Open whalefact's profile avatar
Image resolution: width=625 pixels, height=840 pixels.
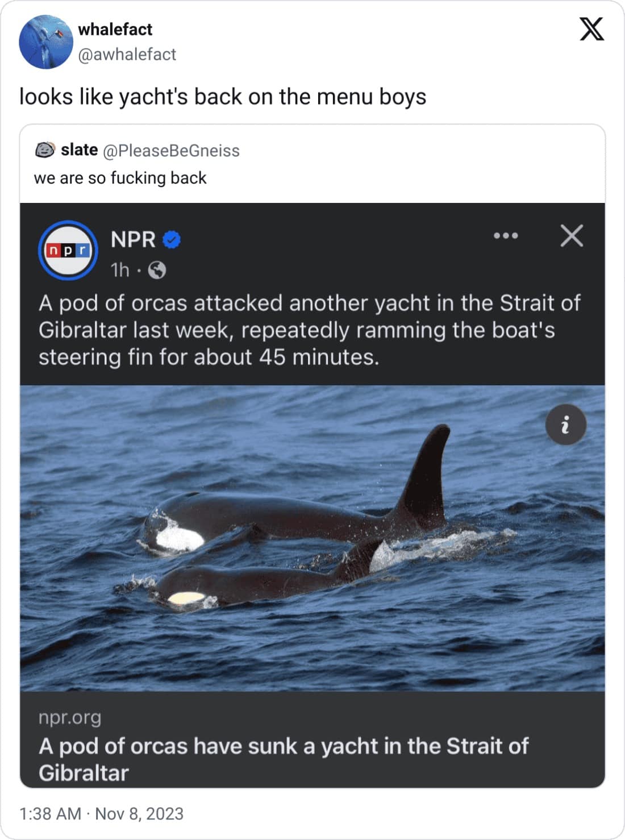click(x=45, y=42)
